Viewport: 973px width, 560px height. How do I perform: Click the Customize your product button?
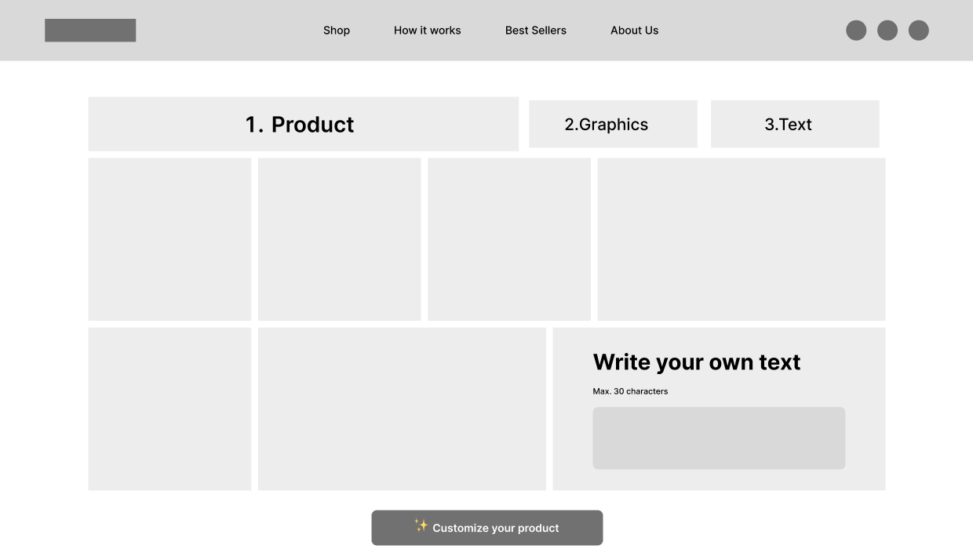point(487,528)
